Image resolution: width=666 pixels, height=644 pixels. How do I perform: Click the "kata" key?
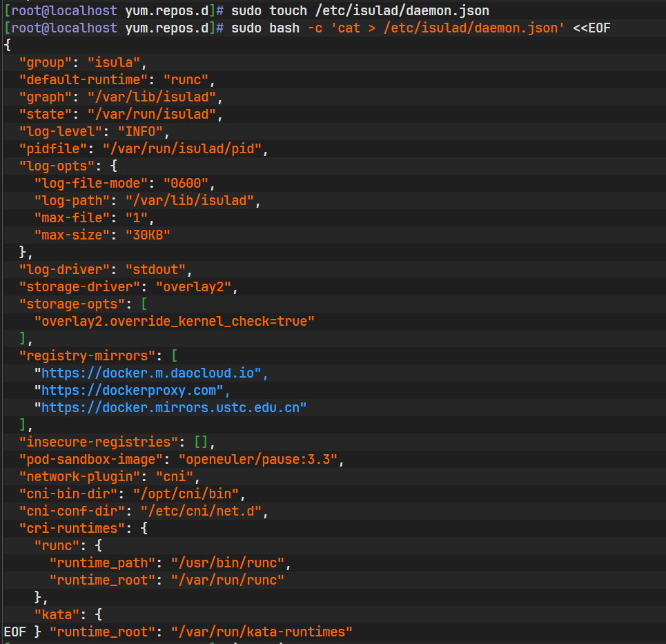pos(57,615)
